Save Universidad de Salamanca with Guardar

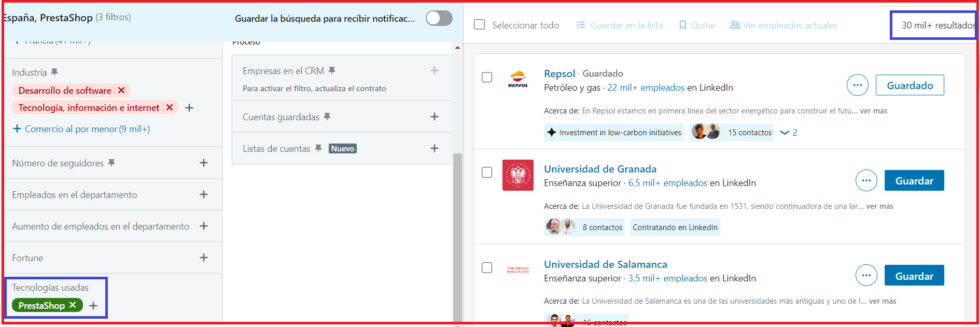pyautogui.click(x=914, y=275)
